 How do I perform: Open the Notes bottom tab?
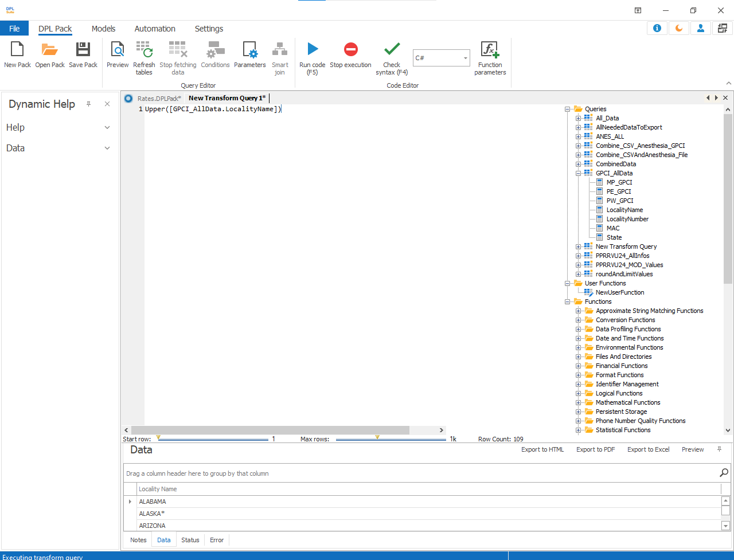[138, 540]
